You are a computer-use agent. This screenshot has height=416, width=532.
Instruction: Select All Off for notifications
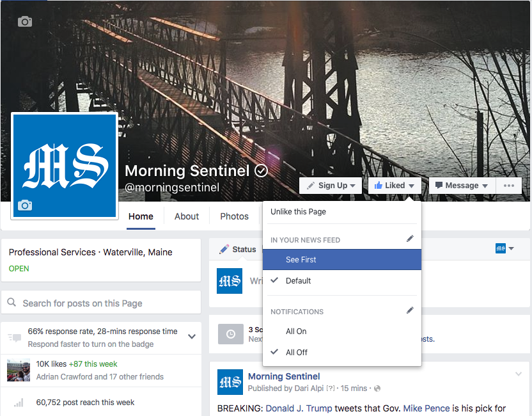(296, 353)
